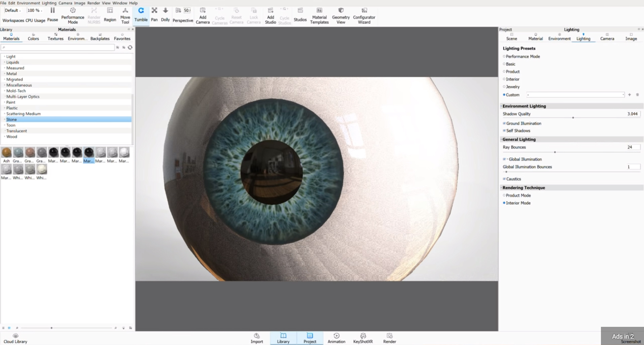
Task: Toggle the Library panel button
Action: pos(283,338)
